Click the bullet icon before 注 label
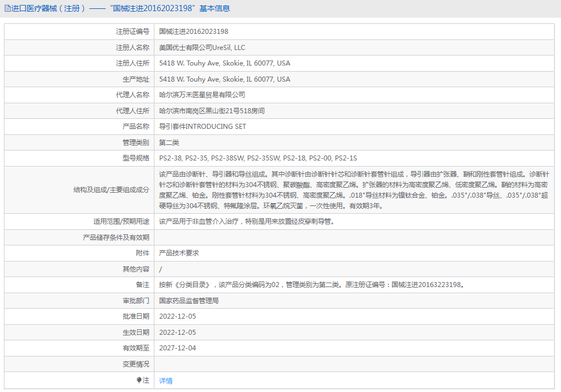Screen dimensions: 561x392 click(139, 380)
